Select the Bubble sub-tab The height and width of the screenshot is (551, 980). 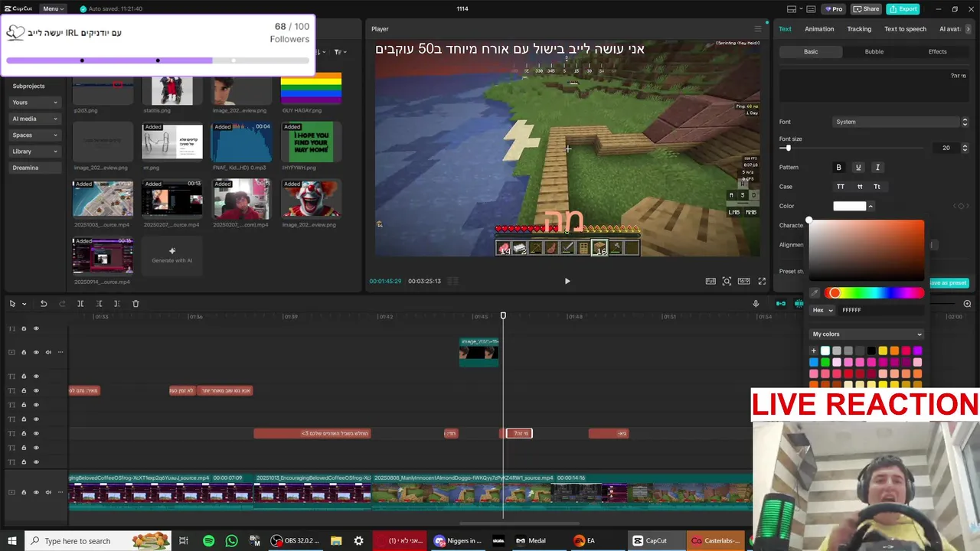[874, 51]
